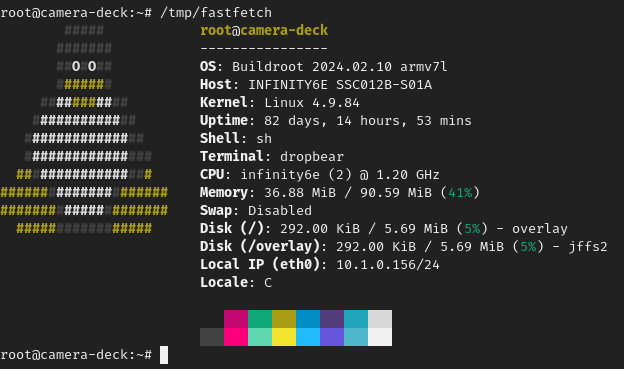Viewport: 624px width, 369px height.
Task: Click the yellow root@camera-deck title
Action: point(264,30)
